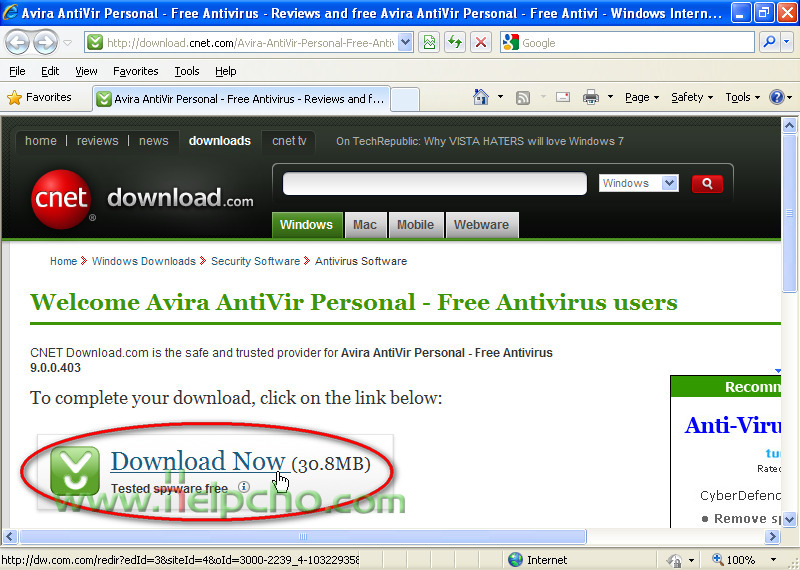800x570 pixels.
Task: Open the Tools command bar menu
Action: (x=742, y=97)
